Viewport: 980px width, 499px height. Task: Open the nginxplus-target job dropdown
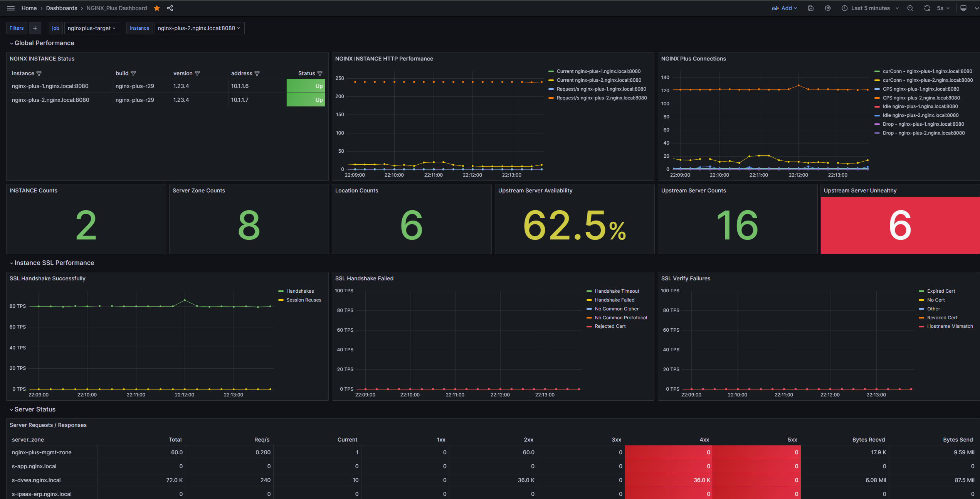point(92,28)
